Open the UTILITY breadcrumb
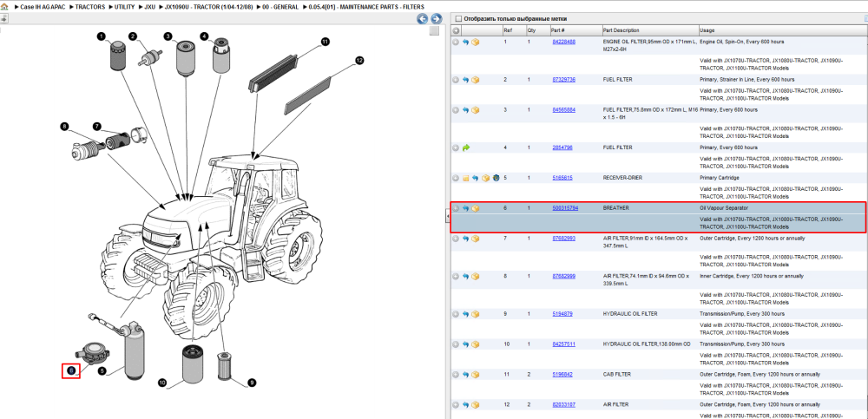 [124, 7]
